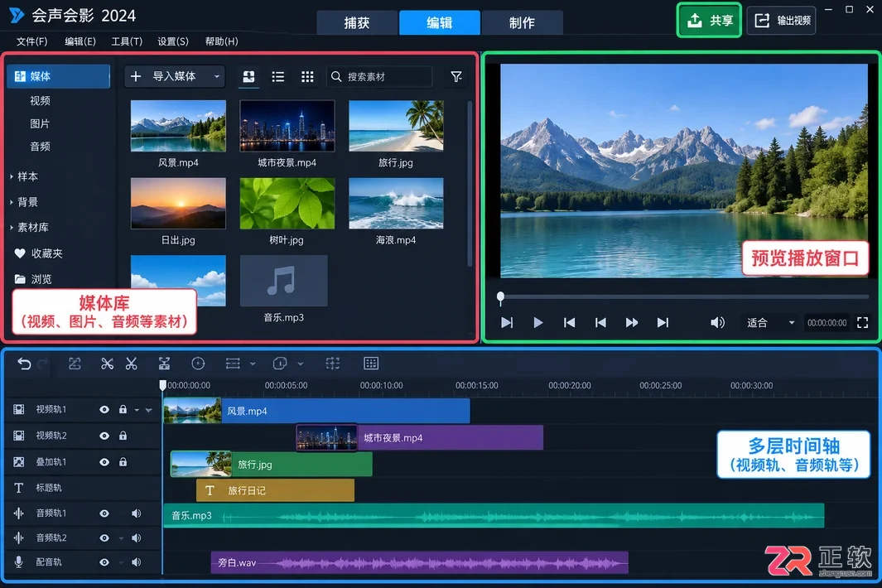The image size is (882, 588).
Task: Expand the 背景 category
Action: (x=12, y=202)
